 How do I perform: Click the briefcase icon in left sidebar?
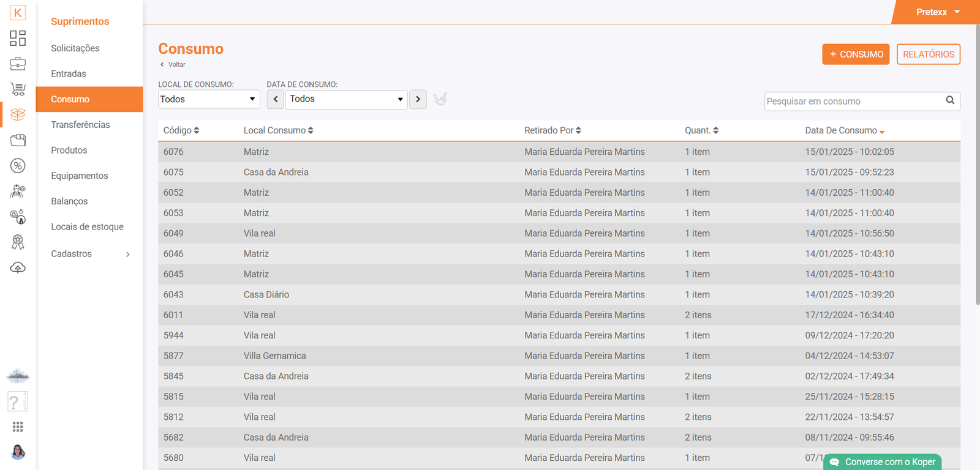[x=18, y=64]
